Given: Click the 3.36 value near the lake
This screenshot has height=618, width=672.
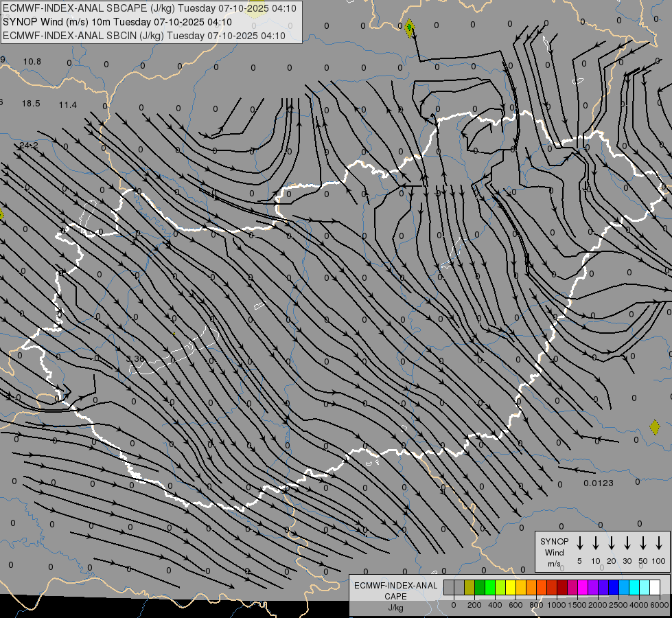Looking at the screenshot, I should (136, 359).
